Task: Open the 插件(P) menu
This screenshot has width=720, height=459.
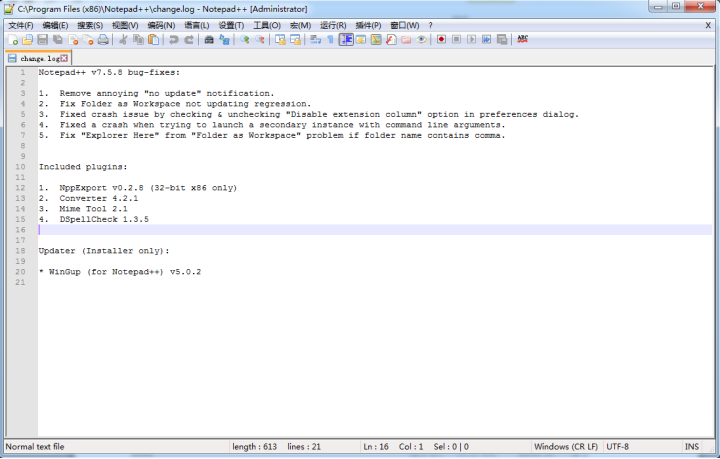Action: 368,25
